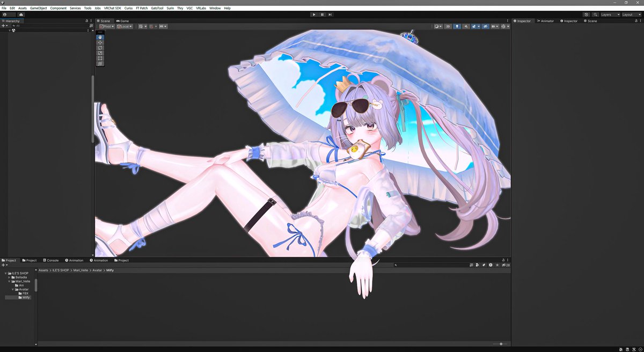The width and height of the screenshot is (644, 352).
Task: Switch to the Animator tab
Action: pos(545,21)
